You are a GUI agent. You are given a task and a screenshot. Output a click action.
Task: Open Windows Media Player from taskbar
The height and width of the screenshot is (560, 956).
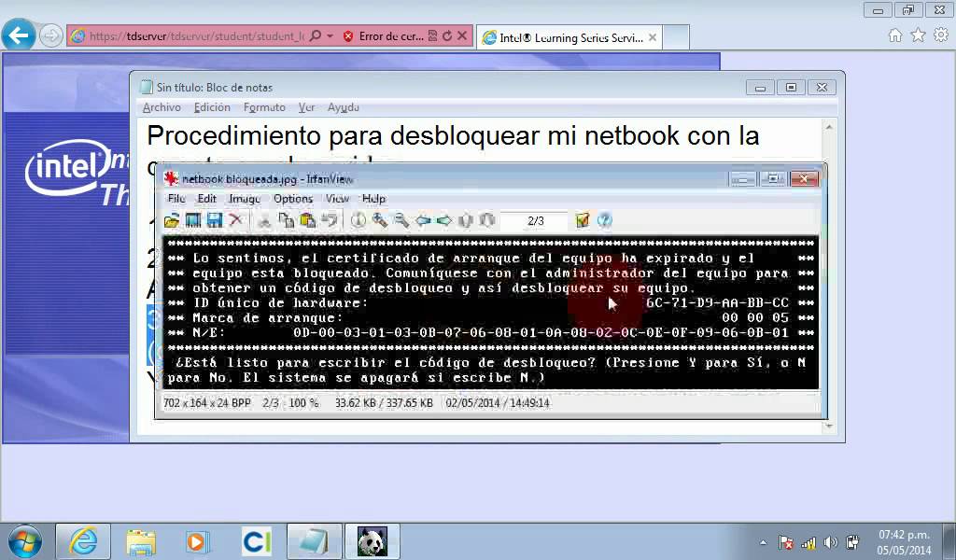click(196, 541)
